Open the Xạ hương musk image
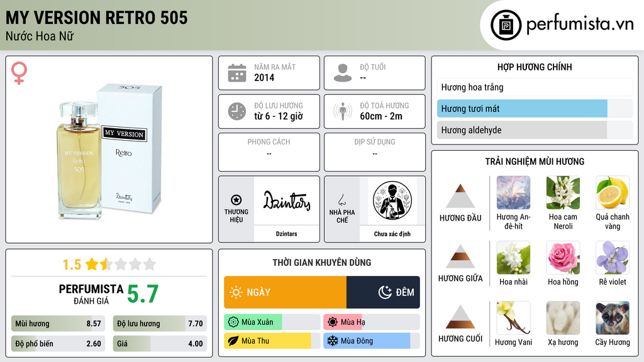This screenshot has height=362, width=644. point(563,318)
